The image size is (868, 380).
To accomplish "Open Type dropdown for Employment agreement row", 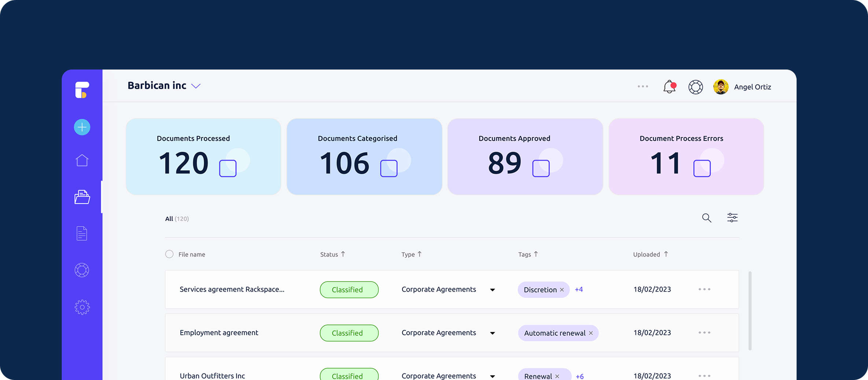I will point(492,333).
